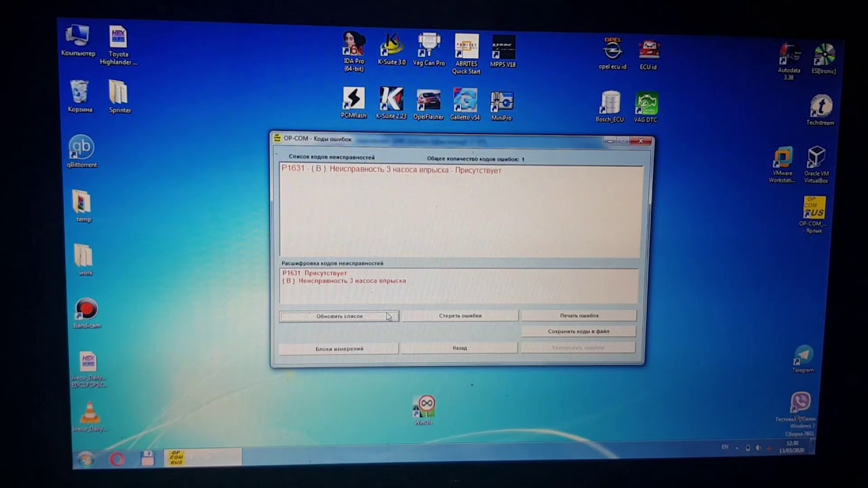
Task: Launch Telegram from the desktop
Action: click(804, 359)
